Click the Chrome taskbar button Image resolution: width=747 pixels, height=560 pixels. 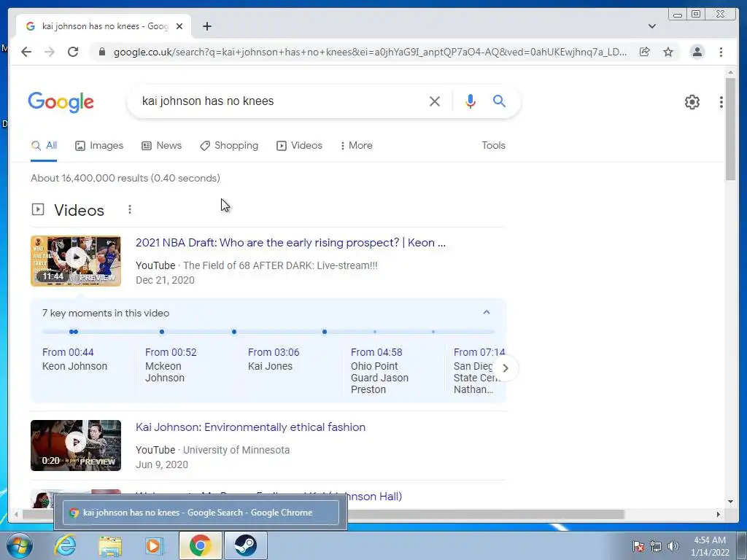tap(200, 545)
